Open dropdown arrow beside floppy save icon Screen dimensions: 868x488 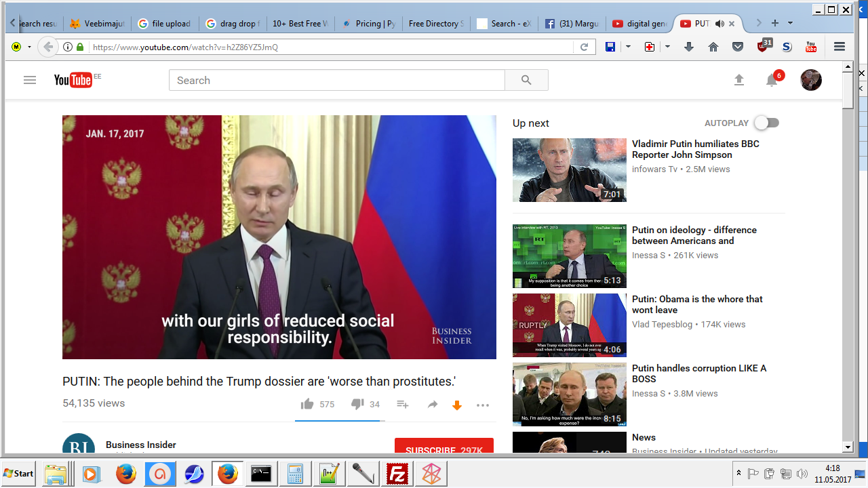coord(628,47)
